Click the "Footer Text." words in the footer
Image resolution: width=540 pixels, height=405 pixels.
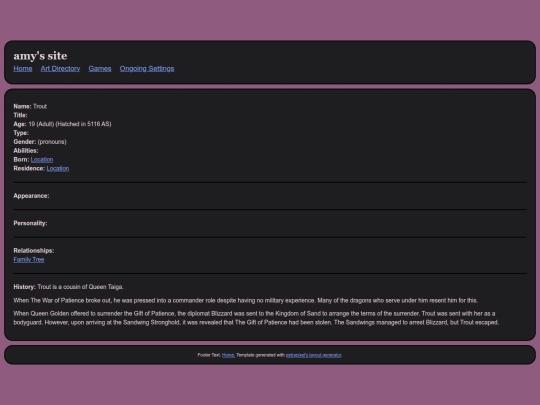[x=209, y=355]
